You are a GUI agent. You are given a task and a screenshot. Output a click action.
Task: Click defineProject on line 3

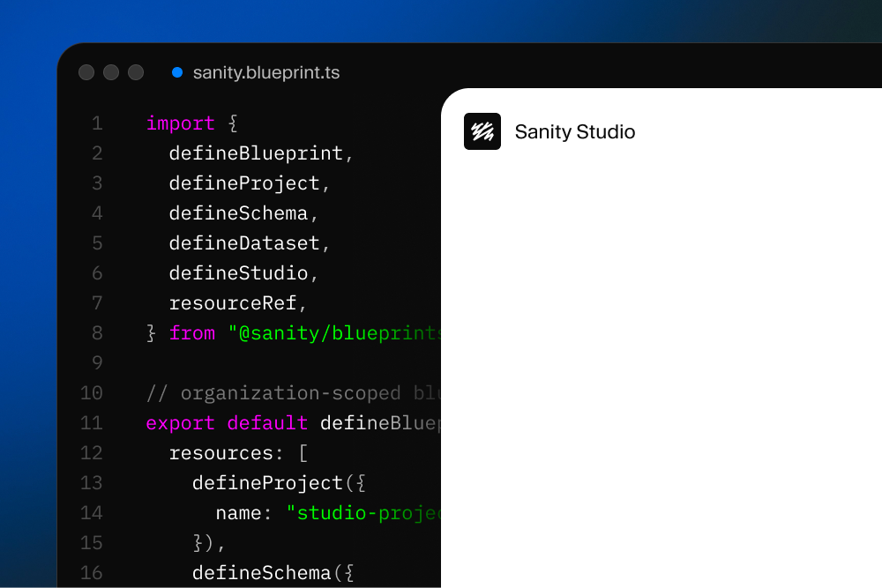(244, 183)
